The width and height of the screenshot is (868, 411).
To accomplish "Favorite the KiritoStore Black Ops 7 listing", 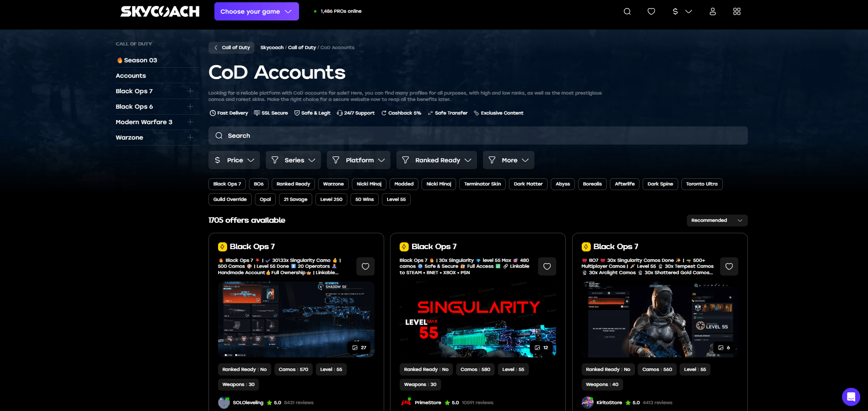I will tap(728, 266).
